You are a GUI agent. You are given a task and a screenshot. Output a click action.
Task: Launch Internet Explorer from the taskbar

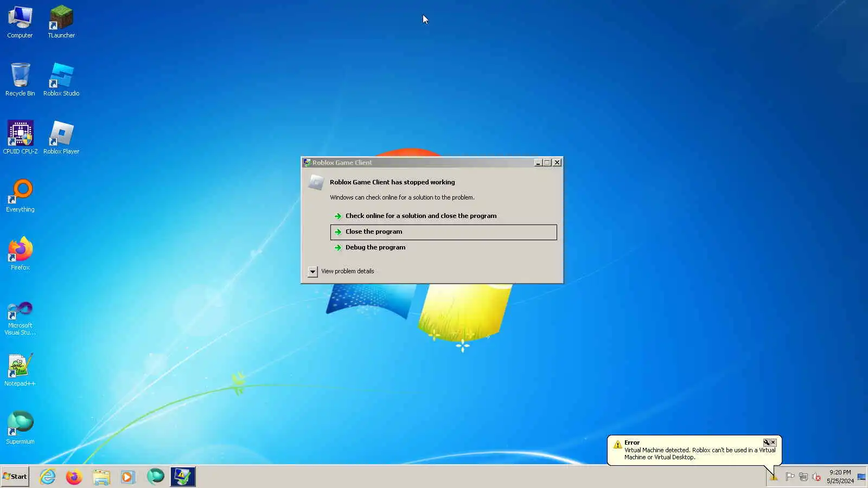pyautogui.click(x=48, y=477)
